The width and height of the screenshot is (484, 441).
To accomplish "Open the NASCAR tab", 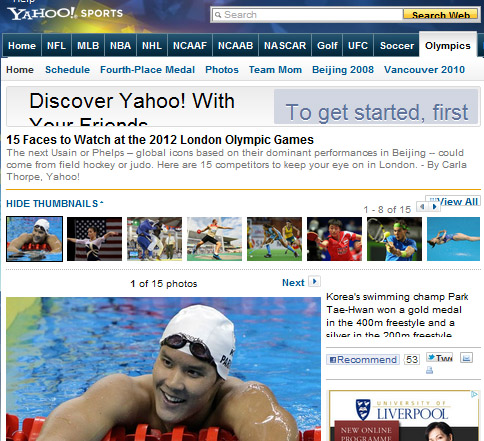I will pyautogui.click(x=285, y=45).
